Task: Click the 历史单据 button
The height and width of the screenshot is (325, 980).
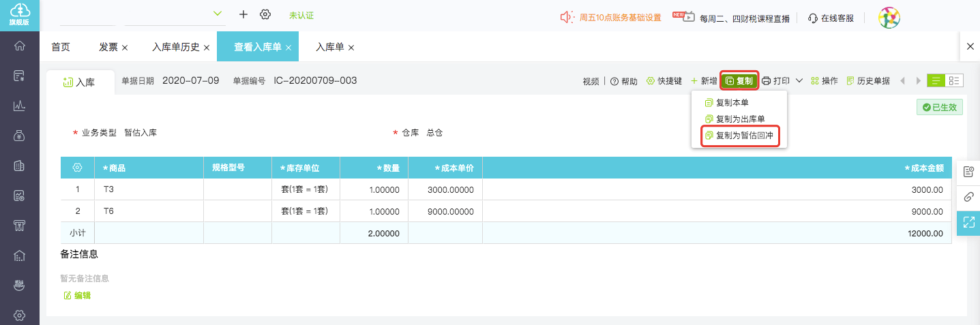Action: click(867, 81)
